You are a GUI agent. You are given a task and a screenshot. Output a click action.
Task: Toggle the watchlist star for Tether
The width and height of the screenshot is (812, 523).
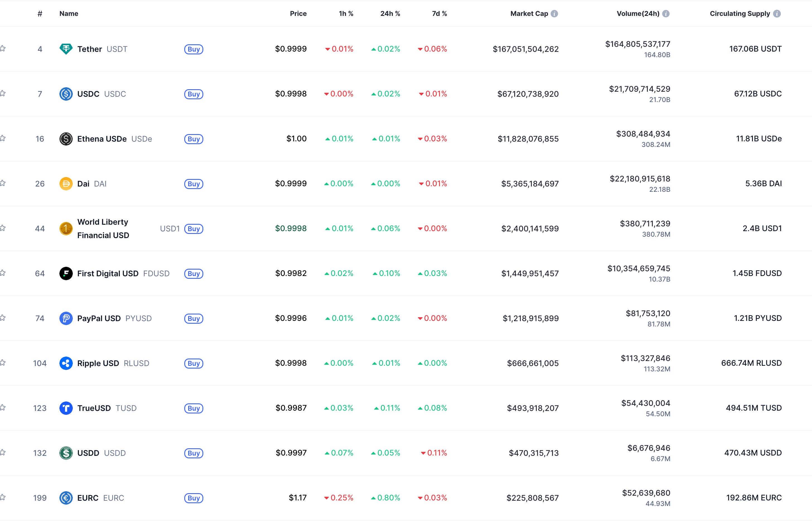[3, 49]
